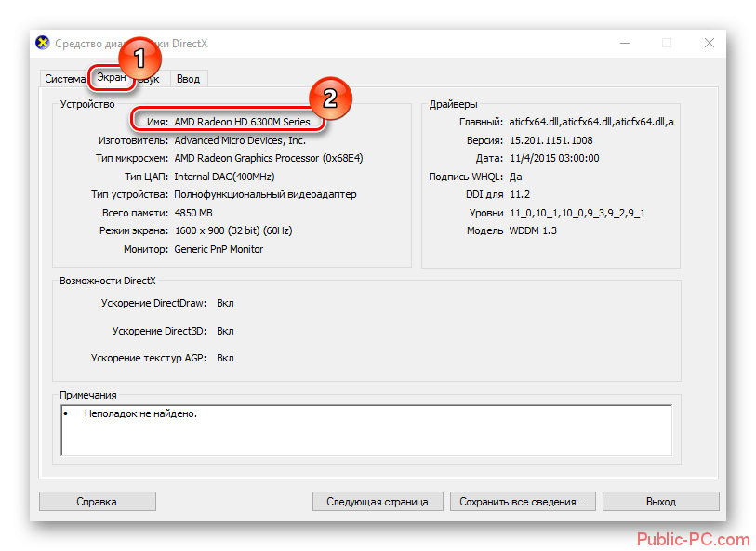The height and width of the screenshot is (551, 756).
Task: Switch to the Система tab
Action: (65, 79)
